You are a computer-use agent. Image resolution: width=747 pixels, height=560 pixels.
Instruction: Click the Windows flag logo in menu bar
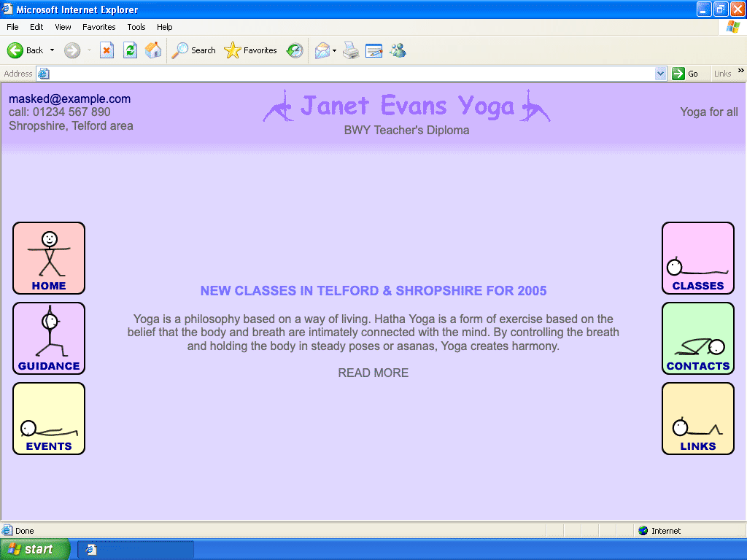[733, 27]
